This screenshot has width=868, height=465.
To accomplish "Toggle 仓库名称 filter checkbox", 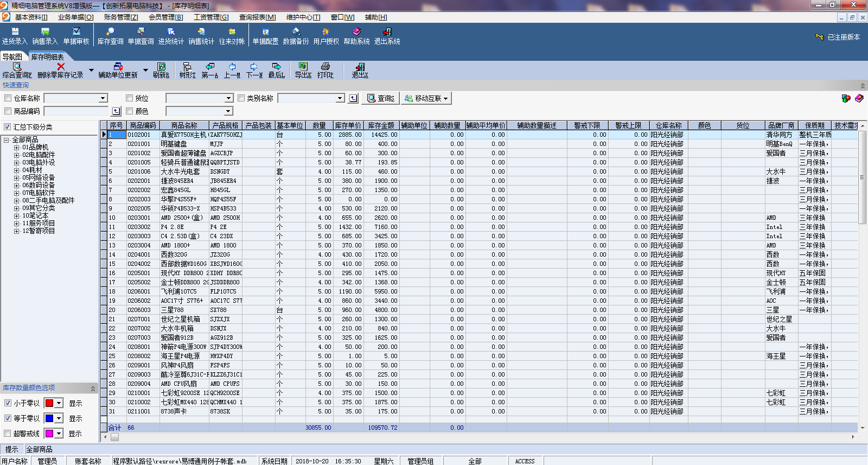I will (8, 98).
